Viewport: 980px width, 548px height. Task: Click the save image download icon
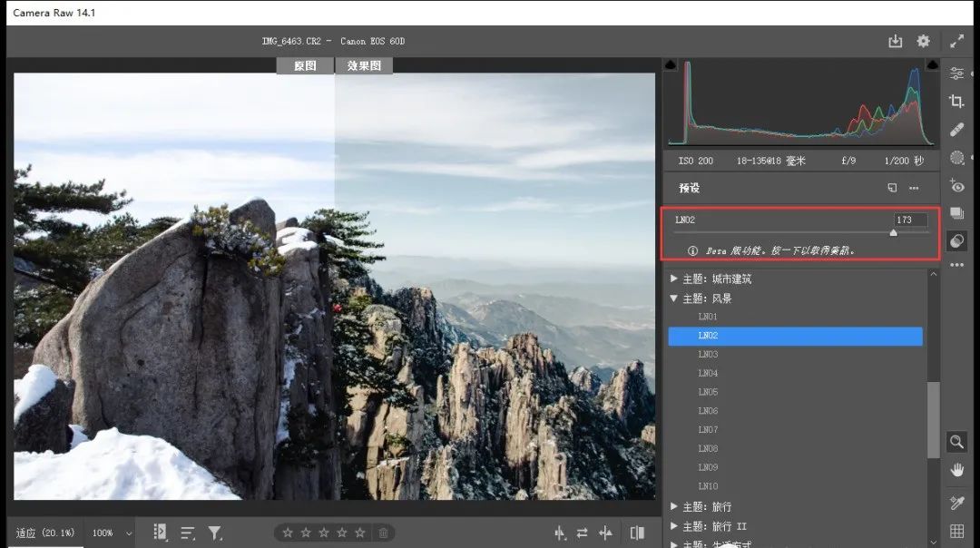pyautogui.click(x=895, y=41)
